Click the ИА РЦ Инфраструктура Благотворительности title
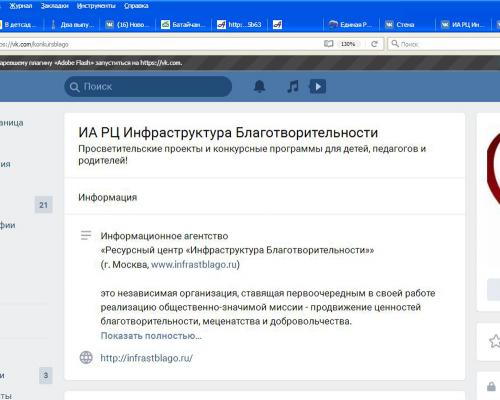 (228, 133)
